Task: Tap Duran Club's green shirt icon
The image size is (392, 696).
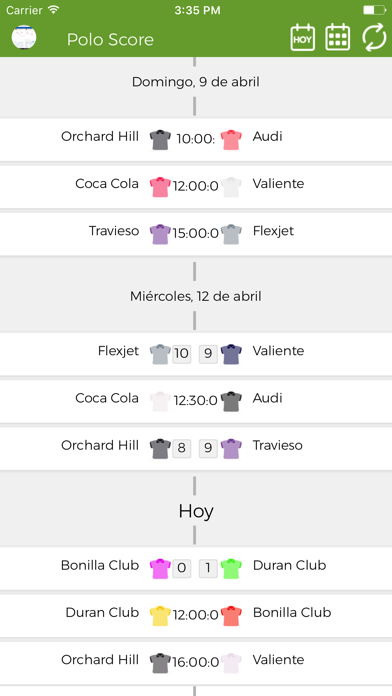Action: pyautogui.click(x=231, y=568)
